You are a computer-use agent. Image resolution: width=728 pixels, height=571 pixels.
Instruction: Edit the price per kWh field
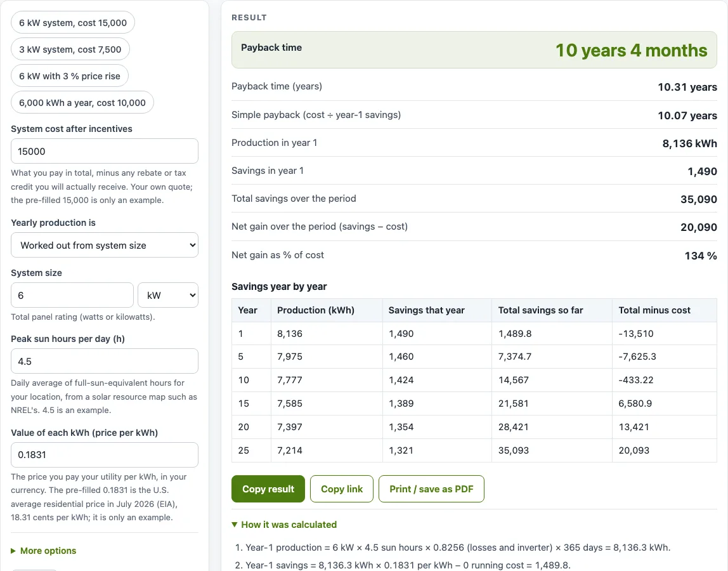click(105, 455)
